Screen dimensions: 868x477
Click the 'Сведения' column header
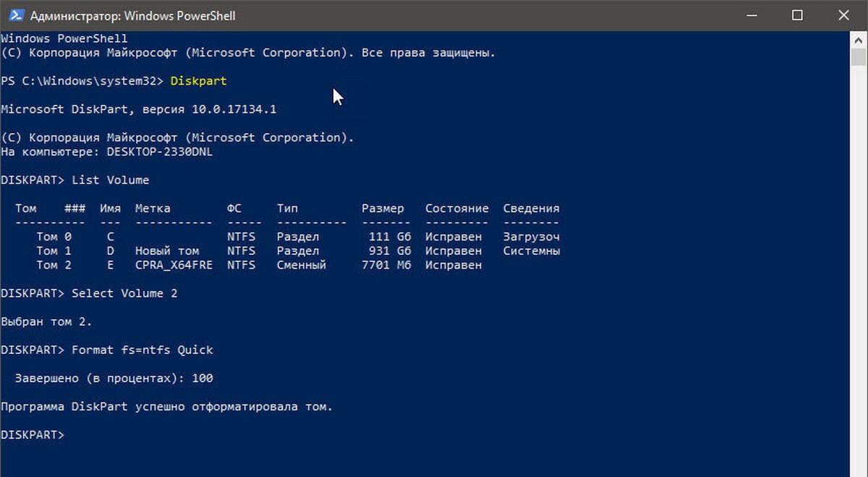[532, 208]
